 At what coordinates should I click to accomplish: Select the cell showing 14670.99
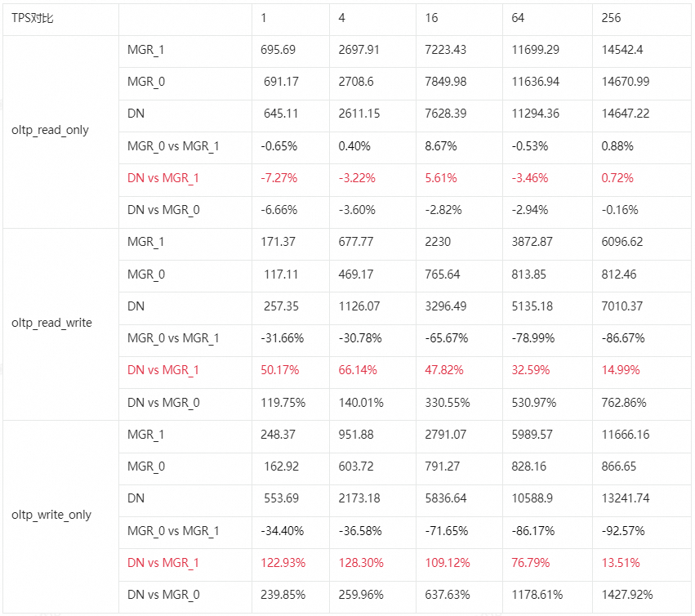point(626,82)
